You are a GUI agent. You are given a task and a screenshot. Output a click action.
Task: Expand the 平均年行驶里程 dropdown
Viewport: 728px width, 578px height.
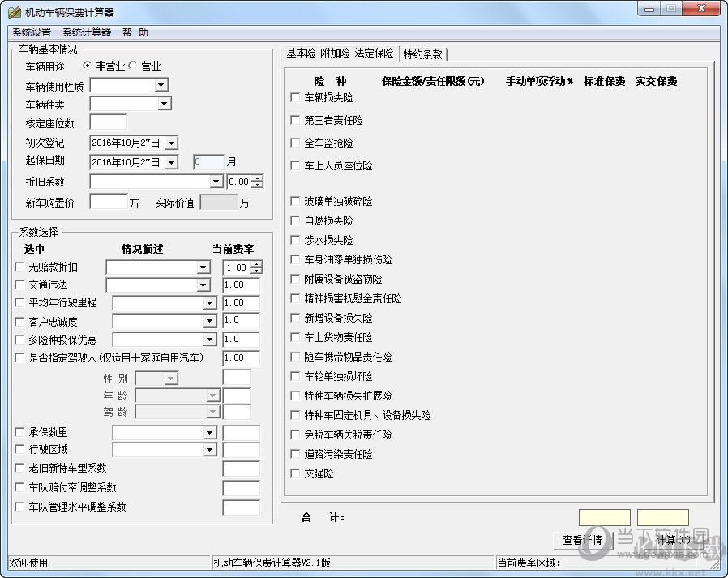pyautogui.click(x=209, y=303)
